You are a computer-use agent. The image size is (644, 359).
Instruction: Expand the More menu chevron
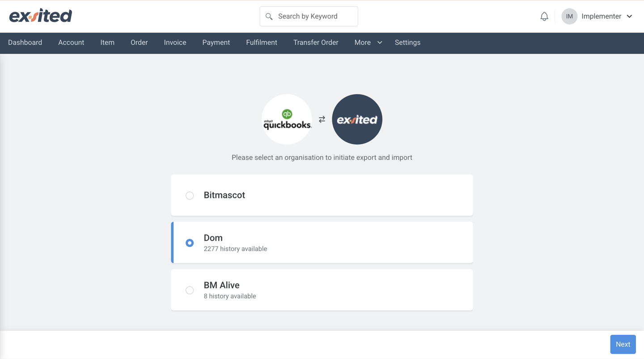380,43
